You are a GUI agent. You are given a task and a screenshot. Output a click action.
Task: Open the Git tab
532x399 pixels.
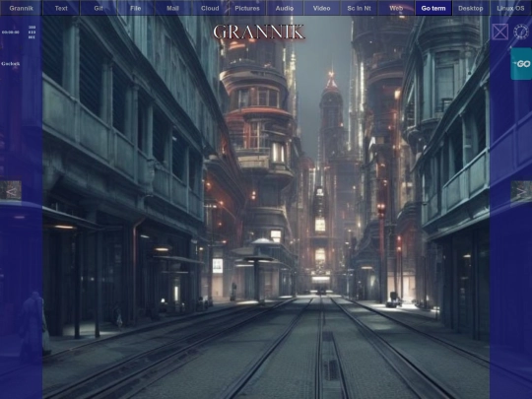(99, 8)
